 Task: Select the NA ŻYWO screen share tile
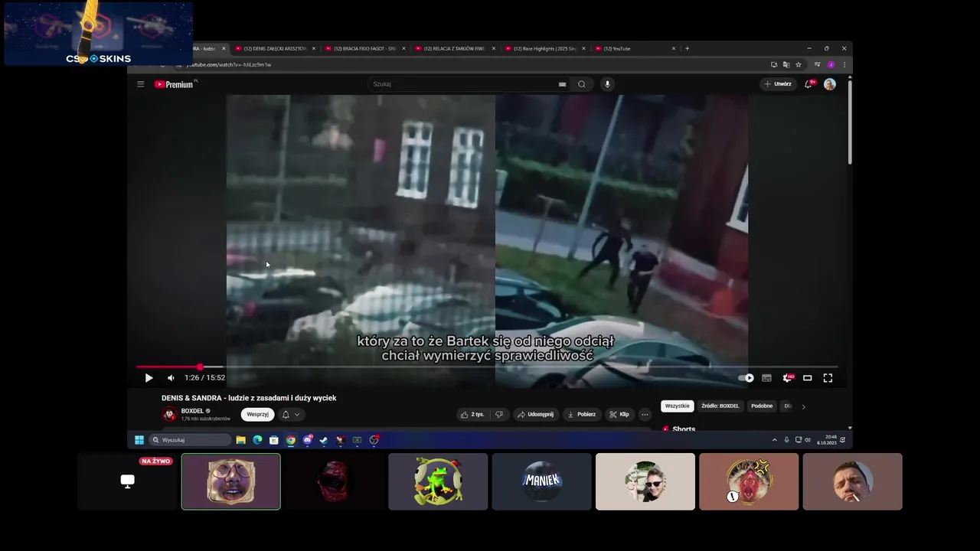click(127, 481)
